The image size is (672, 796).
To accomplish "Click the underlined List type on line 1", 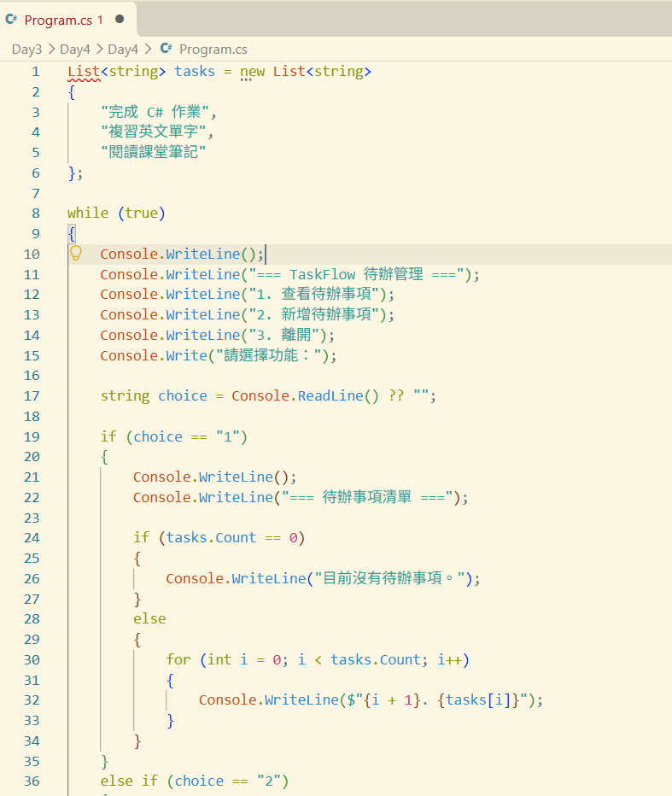I will [x=84, y=72].
